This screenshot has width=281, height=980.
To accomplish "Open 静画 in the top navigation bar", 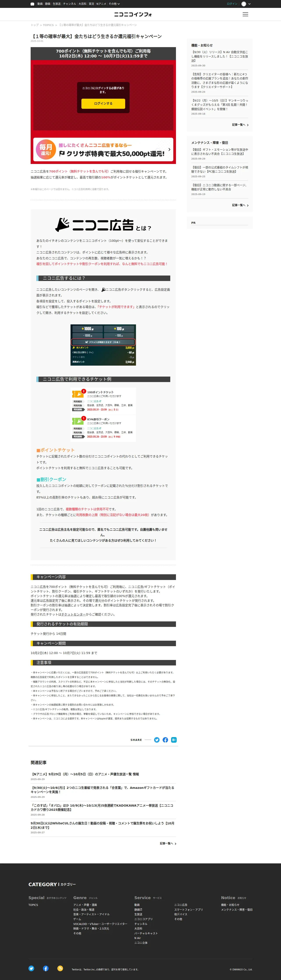I will coord(47,4).
